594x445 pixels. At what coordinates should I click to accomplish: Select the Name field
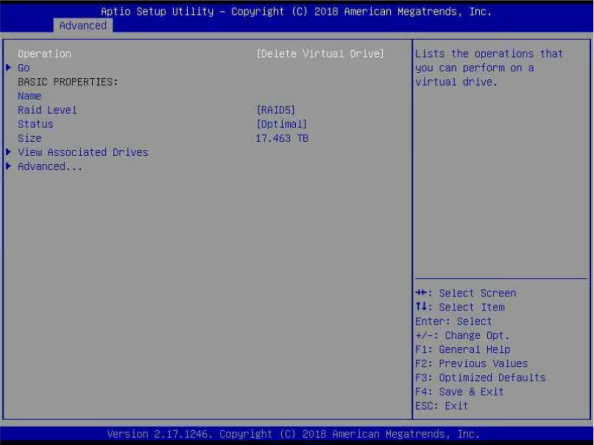pos(30,96)
